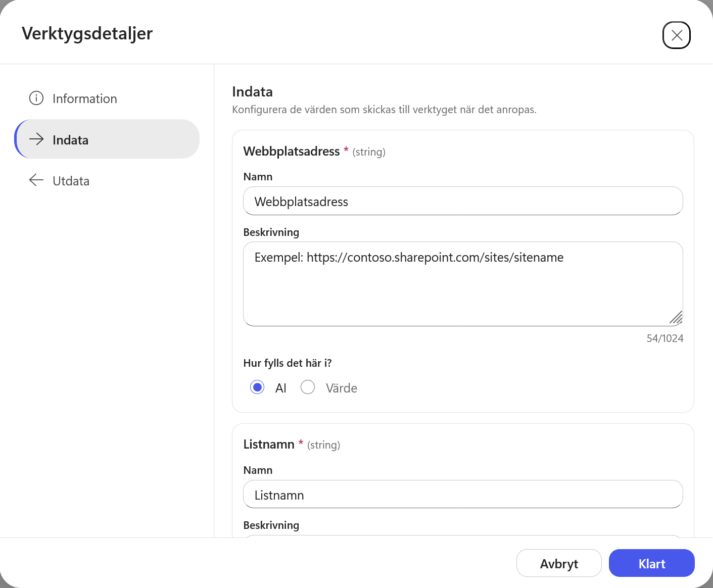This screenshot has width=713, height=588.
Task: Click the Indata page heading
Action: click(x=253, y=91)
